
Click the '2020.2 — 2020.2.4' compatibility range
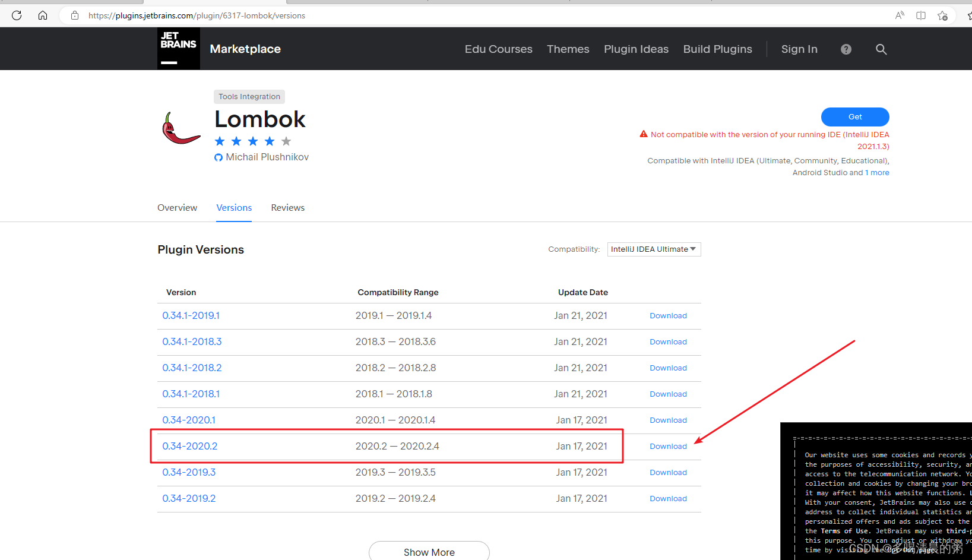click(x=397, y=447)
